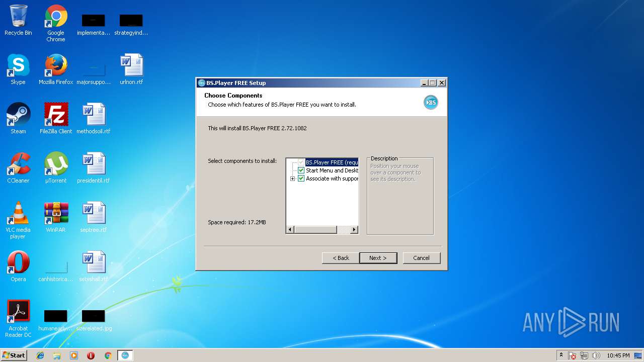Screen dimensions: 644x362
Task: Select the setsshall.rtf document icon
Action: point(94,266)
